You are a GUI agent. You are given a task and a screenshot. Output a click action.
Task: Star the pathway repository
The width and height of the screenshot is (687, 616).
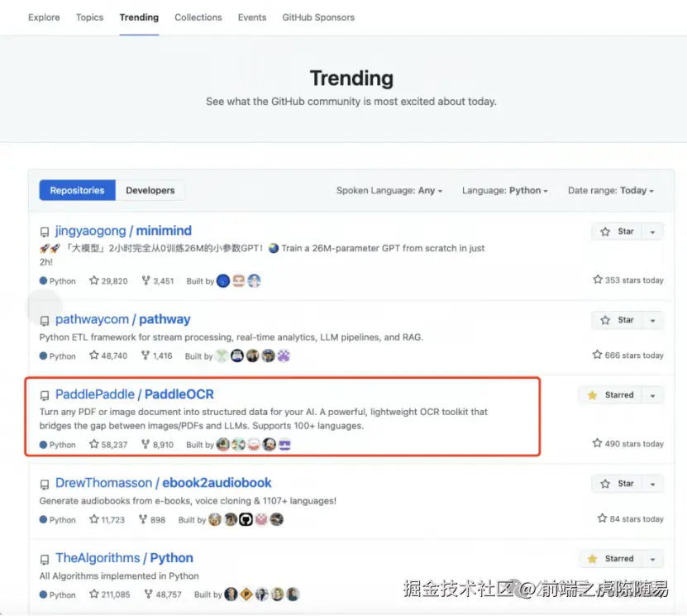point(617,320)
